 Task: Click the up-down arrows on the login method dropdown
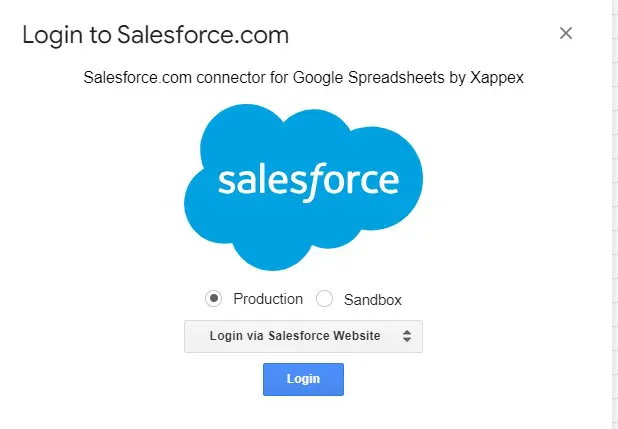coord(407,336)
